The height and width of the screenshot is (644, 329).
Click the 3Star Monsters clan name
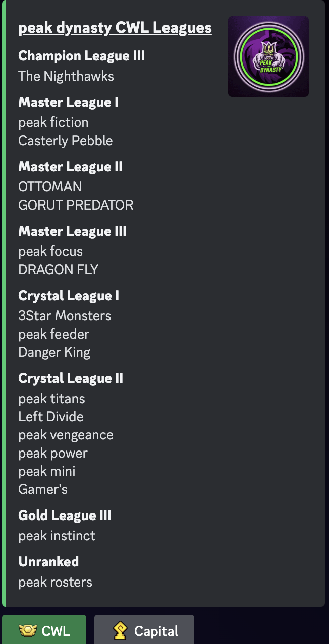(65, 316)
